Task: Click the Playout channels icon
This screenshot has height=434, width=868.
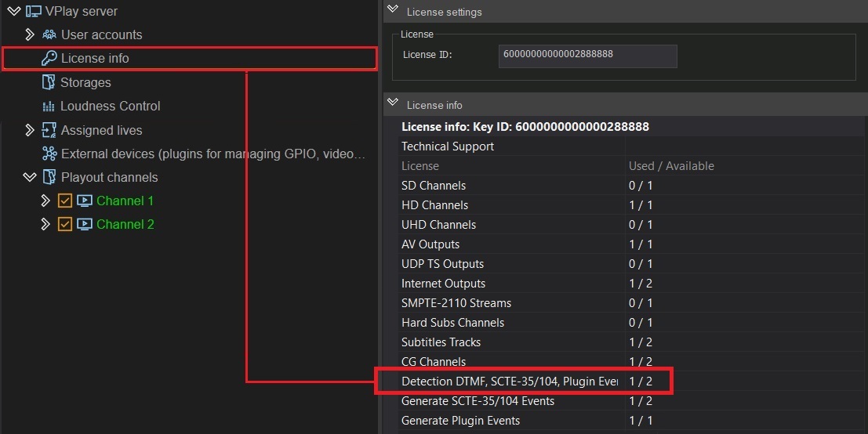Action: point(49,177)
